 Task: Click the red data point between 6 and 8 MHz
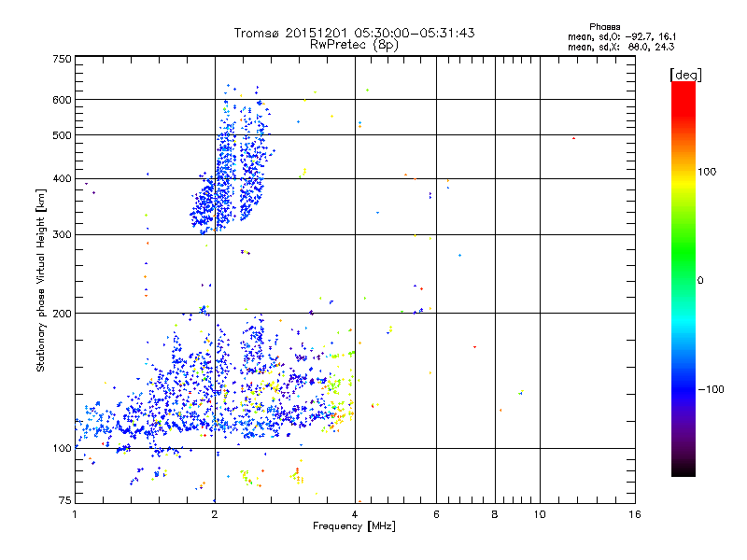tap(474, 347)
